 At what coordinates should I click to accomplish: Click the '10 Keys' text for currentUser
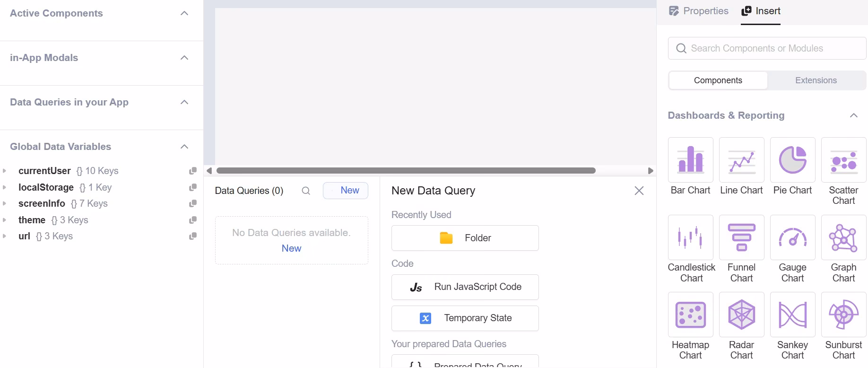pos(102,171)
